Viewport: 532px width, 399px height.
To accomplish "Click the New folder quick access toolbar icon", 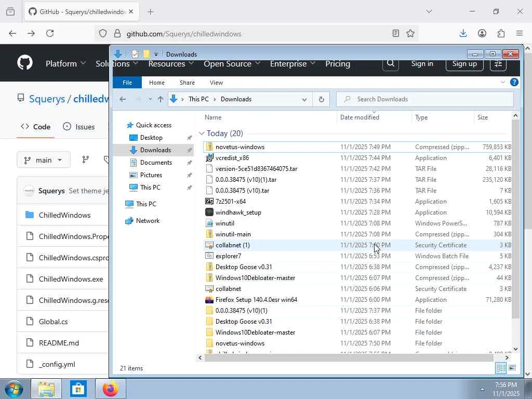I will click(146, 54).
